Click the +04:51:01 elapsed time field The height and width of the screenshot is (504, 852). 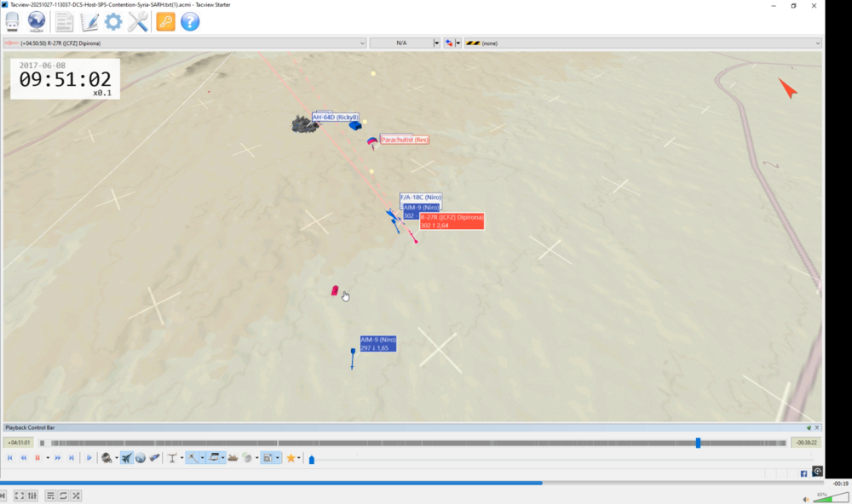click(x=19, y=443)
